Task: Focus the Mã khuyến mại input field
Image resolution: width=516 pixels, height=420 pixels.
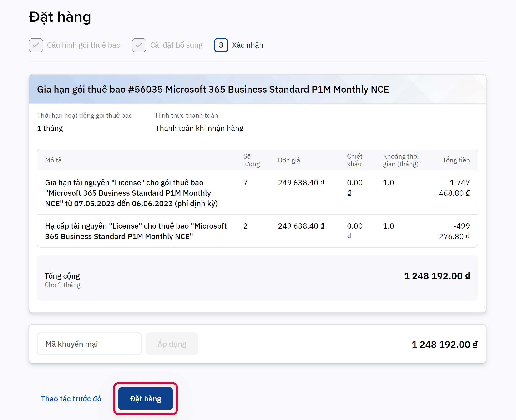Action: pyautogui.click(x=89, y=344)
